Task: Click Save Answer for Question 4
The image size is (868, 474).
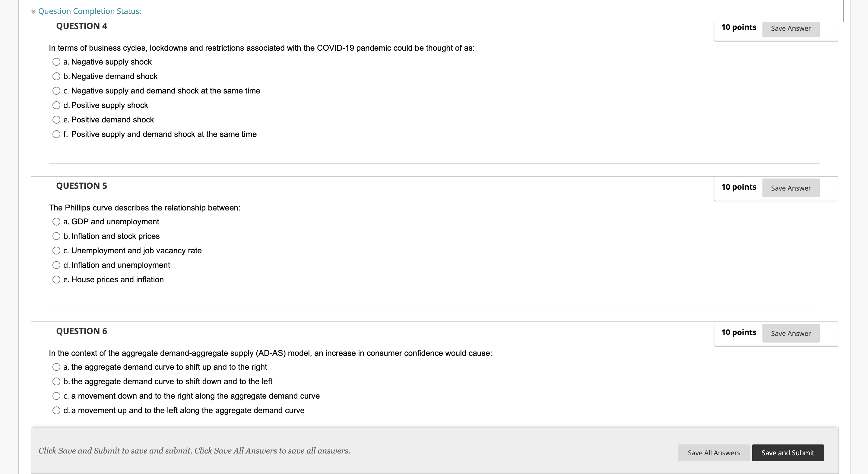Action: (791, 29)
